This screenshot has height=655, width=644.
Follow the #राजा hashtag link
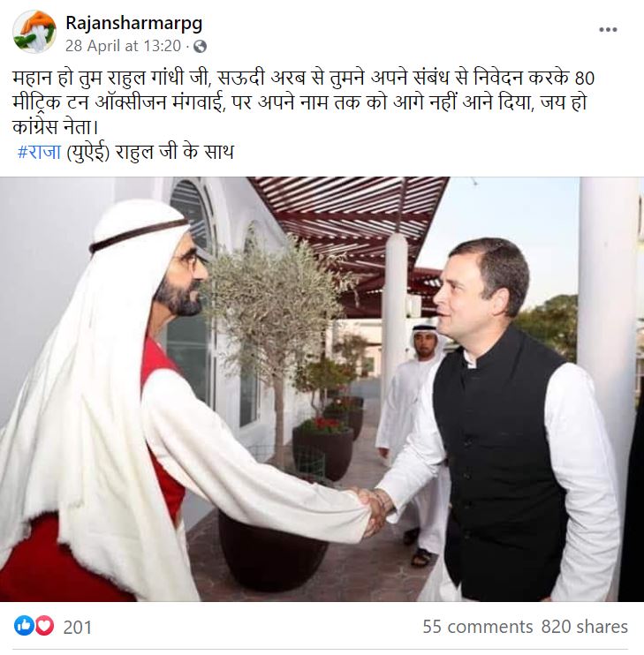coord(39,152)
